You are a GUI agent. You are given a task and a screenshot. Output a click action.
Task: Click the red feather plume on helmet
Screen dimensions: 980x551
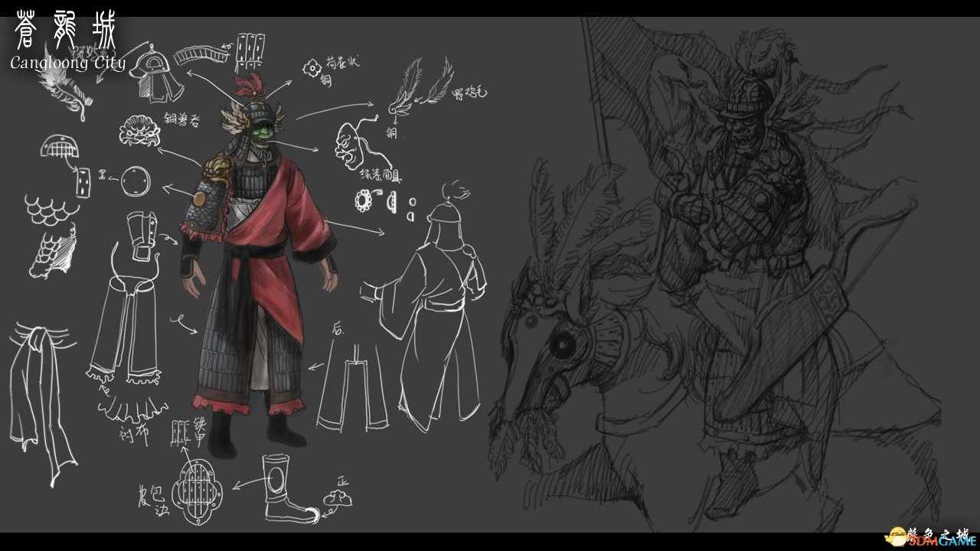click(x=250, y=87)
